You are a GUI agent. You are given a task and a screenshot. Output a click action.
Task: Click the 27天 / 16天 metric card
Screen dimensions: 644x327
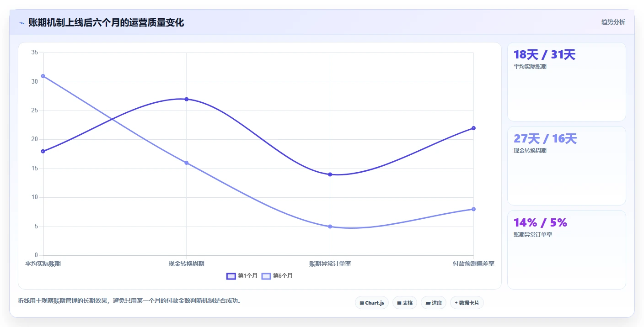[566, 166]
